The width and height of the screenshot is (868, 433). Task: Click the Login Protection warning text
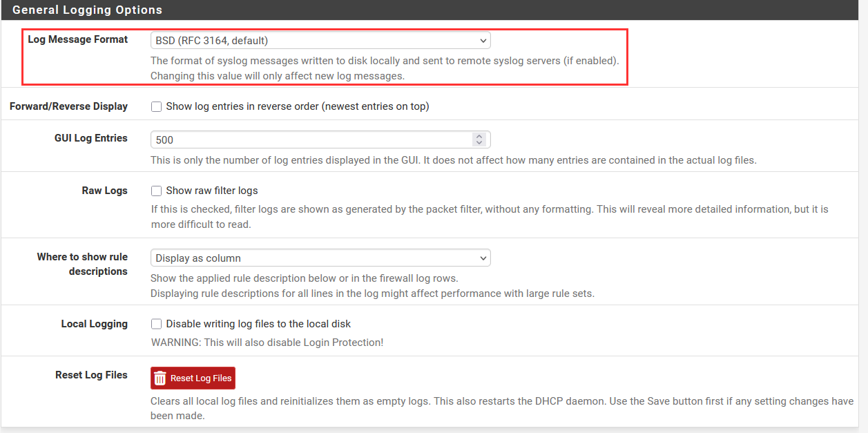[267, 342]
